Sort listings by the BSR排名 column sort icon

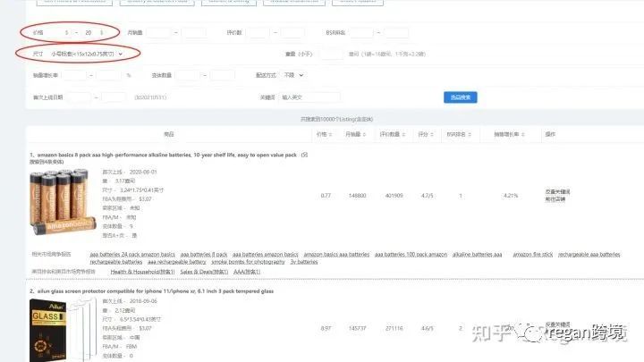point(470,135)
